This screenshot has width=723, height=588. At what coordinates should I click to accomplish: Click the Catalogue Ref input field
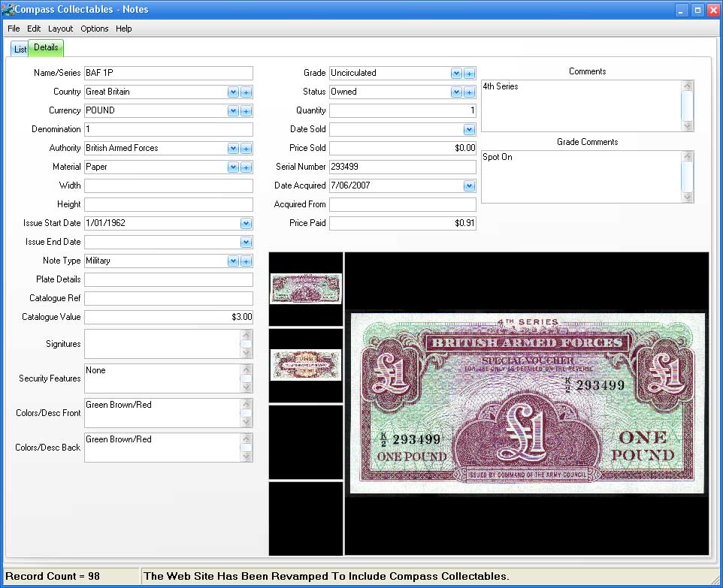point(168,299)
